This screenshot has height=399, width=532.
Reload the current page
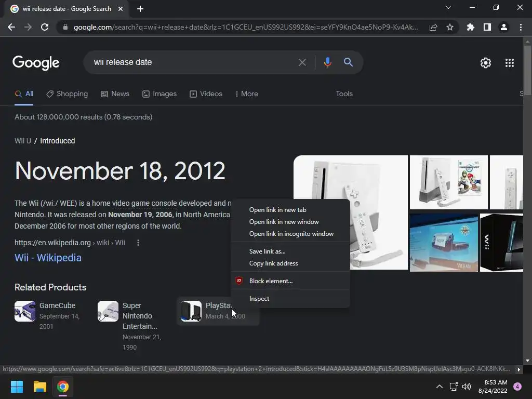45,27
